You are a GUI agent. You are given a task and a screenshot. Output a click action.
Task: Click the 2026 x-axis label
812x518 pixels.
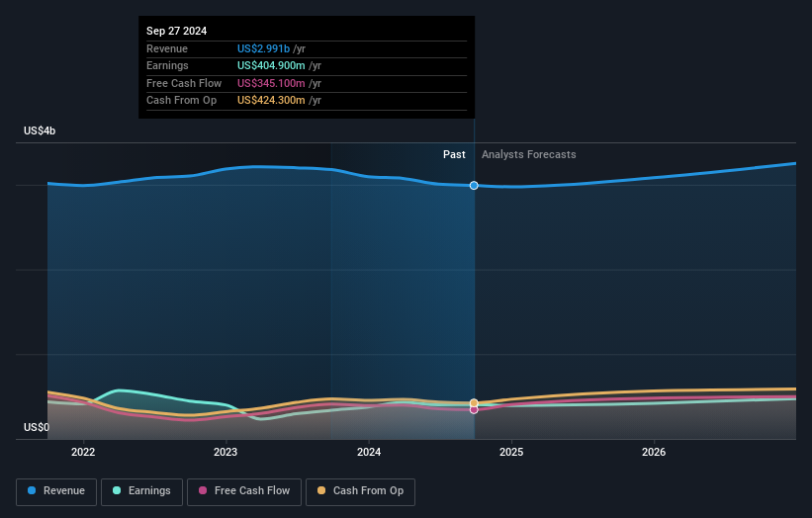654,452
